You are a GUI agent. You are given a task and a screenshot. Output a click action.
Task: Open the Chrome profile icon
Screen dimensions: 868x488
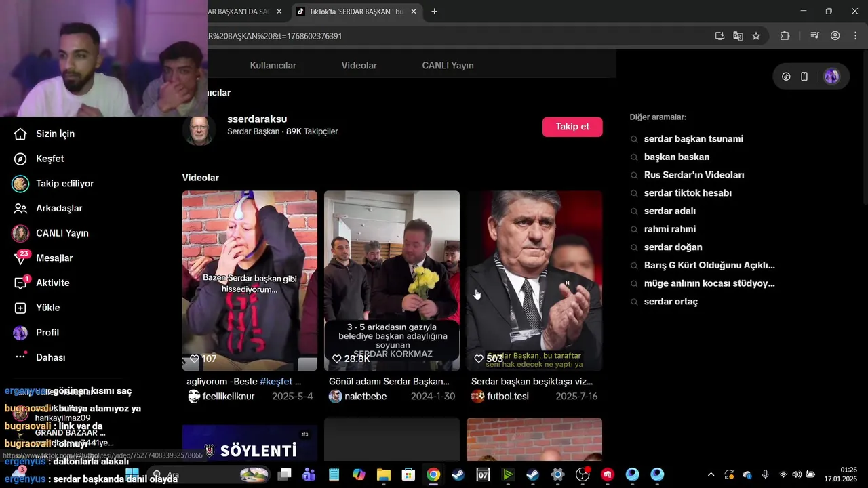pos(835,36)
